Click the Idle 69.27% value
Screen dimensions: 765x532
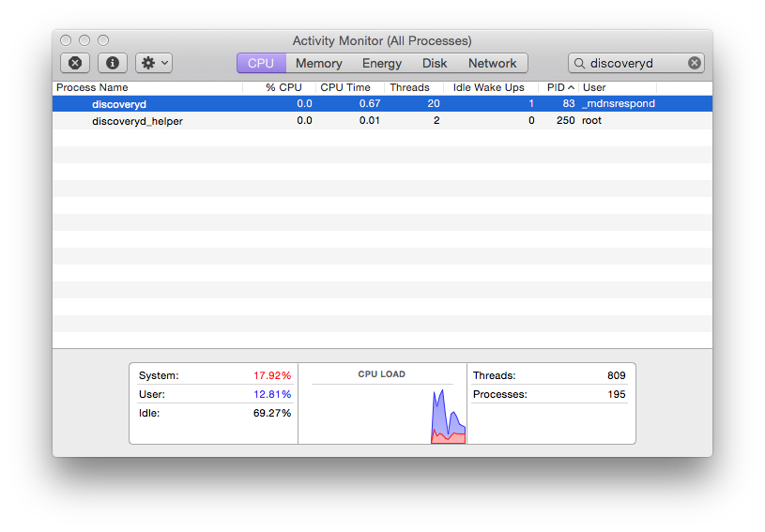[x=272, y=413]
